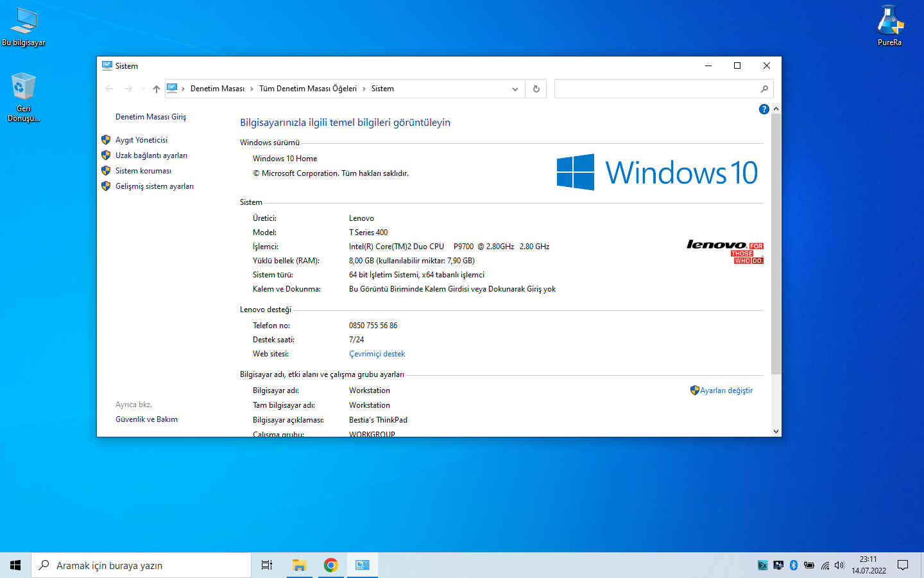Screen dimensions: 924x578
Task: Open the Bluetooth tray icon
Action: [x=794, y=565]
